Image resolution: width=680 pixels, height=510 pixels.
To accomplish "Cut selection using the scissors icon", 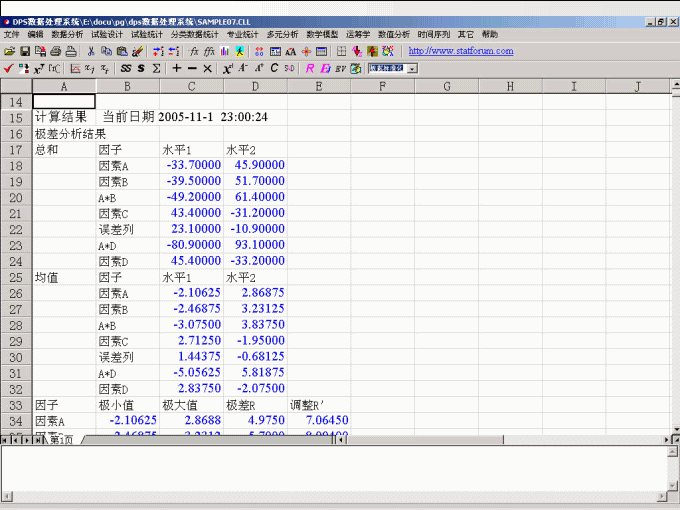I will click(91, 51).
